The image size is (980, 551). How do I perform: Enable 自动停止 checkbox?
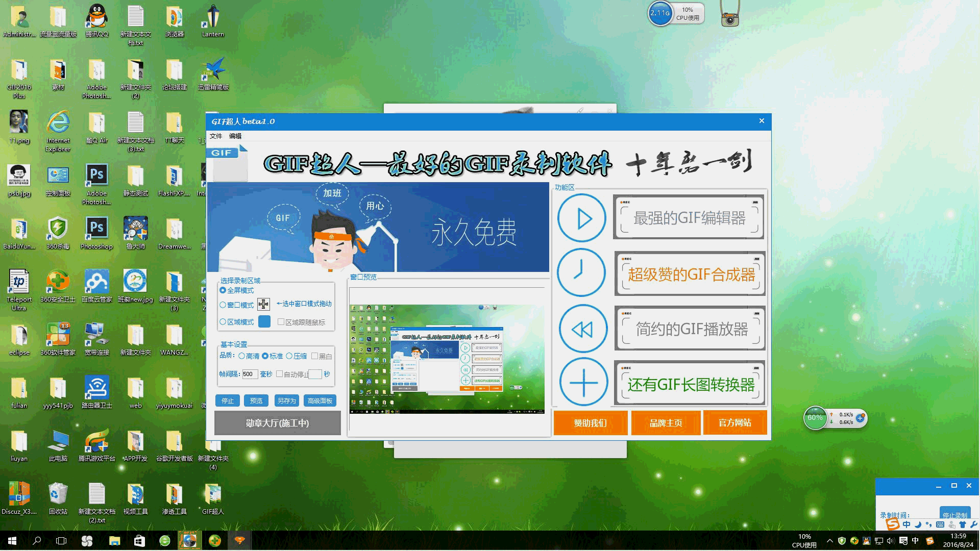tap(279, 374)
